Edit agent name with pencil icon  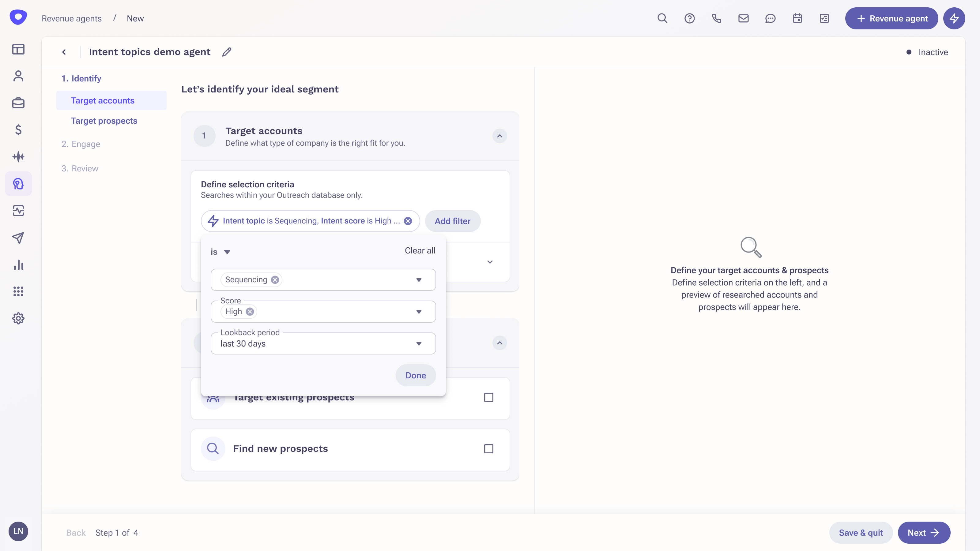point(227,52)
